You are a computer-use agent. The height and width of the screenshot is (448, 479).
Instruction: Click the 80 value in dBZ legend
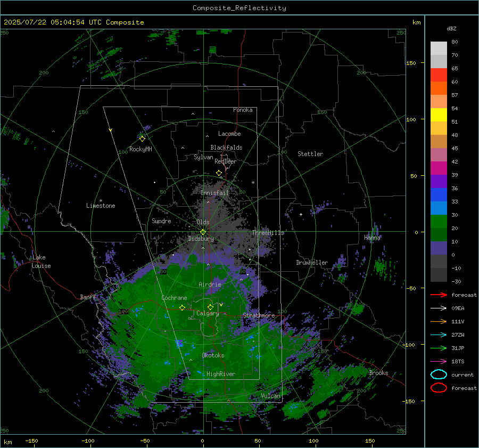(x=455, y=42)
